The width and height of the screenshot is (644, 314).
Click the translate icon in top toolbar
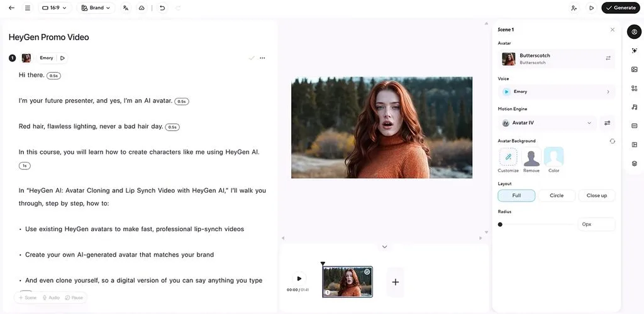coord(126,8)
